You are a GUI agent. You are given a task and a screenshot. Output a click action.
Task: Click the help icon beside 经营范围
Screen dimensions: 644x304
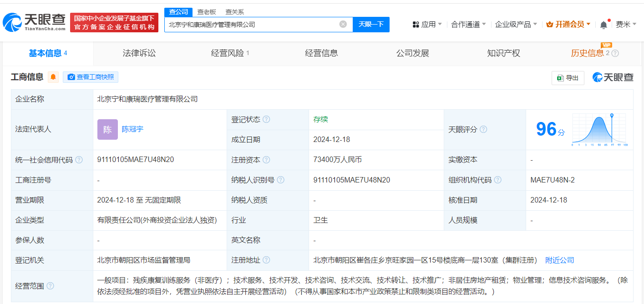point(50,286)
